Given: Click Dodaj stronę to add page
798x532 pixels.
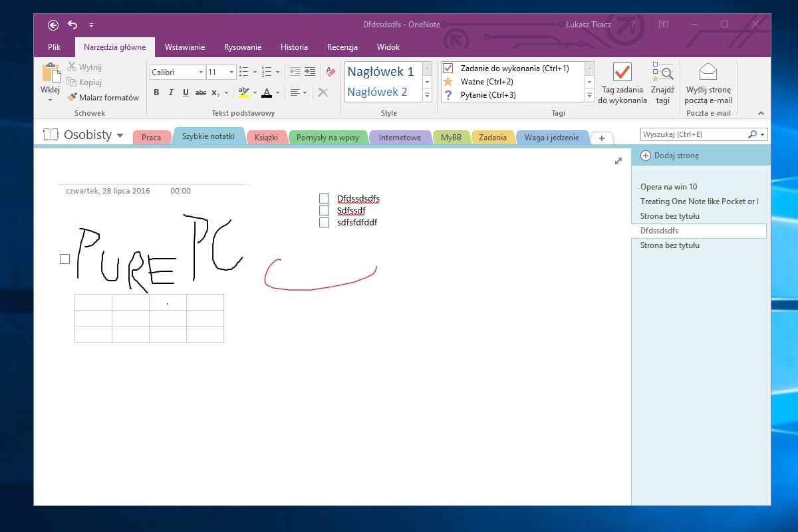Looking at the screenshot, I should click(x=676, y=156).
